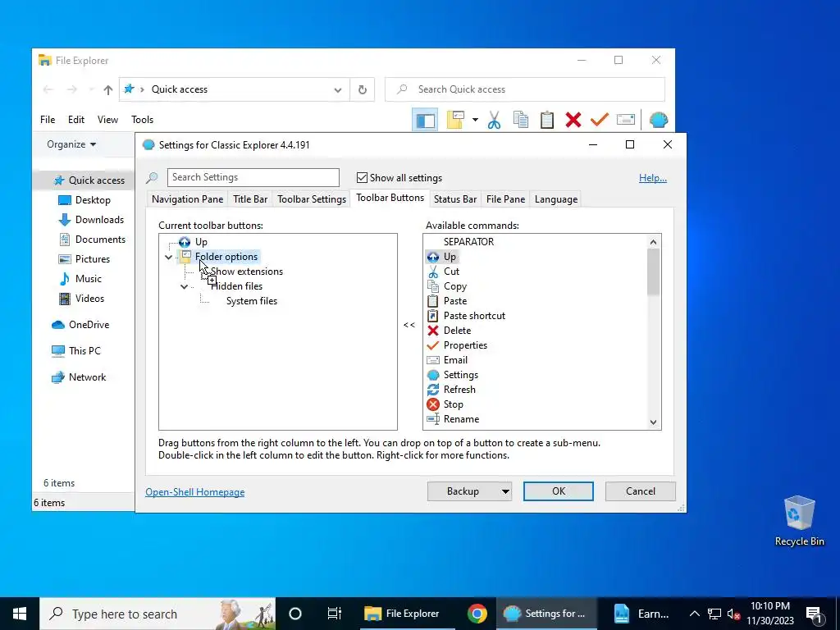The image size is (840, 630).
Task: Select Copy in Available commands list
Action: pyautogui.click(x=455, y=286)
